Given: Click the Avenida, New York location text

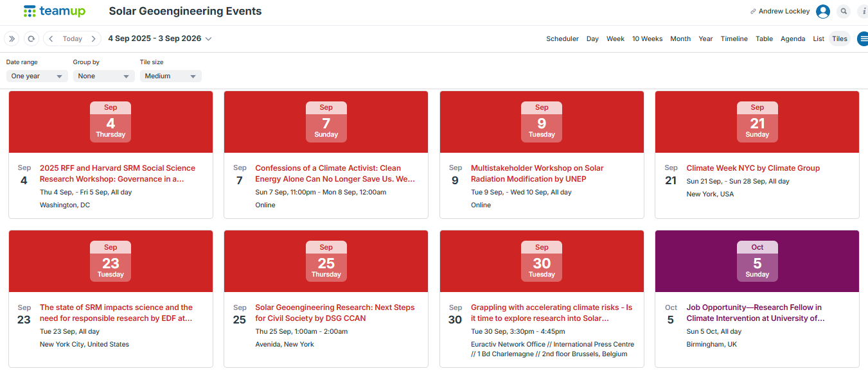Looking at the screenshot, I should click(285, 344).
